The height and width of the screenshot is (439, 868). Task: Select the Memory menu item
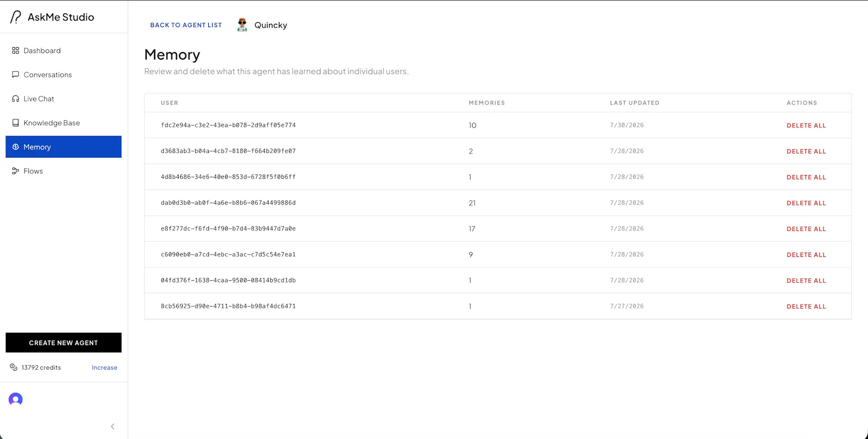coord(63,147)
